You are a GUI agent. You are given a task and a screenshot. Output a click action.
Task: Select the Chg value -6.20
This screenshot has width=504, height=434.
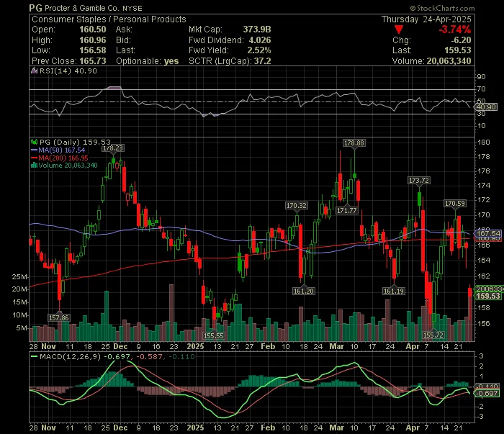461,40
